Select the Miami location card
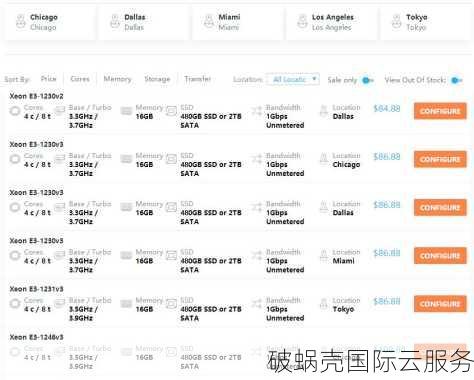474x380 pixels. pyautogui.click(x=238, y=22)
